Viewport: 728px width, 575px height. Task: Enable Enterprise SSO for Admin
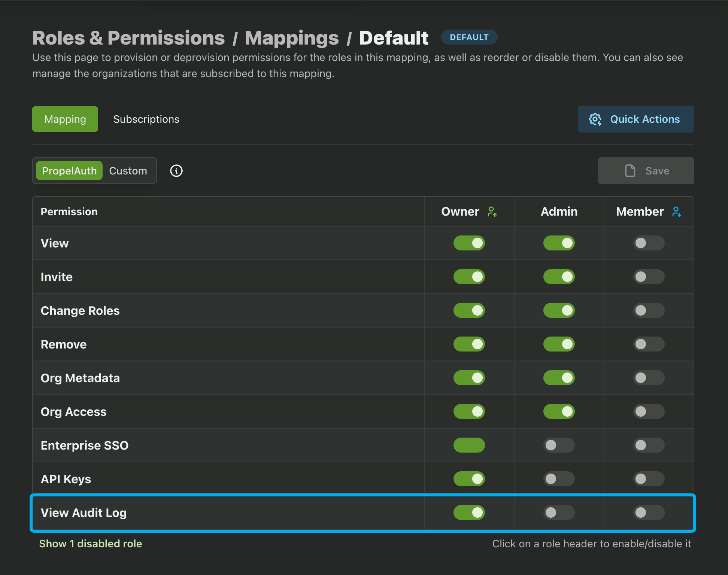[559, 445]
